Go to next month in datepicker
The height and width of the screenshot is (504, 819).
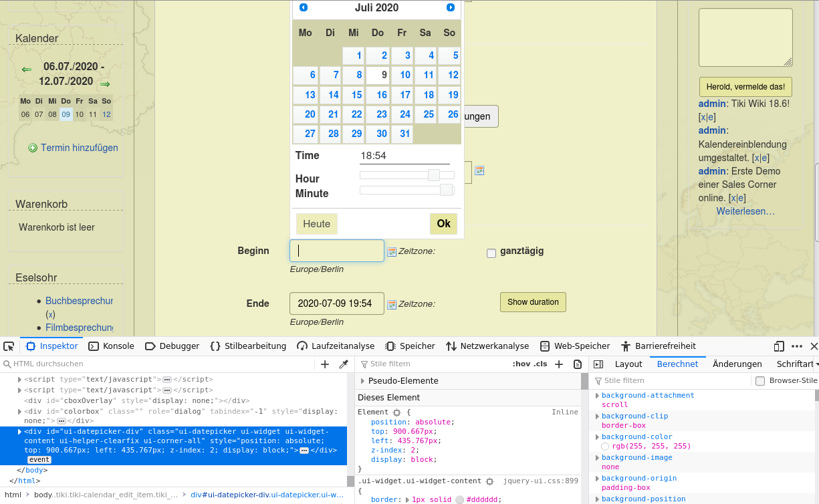[451, 7]
